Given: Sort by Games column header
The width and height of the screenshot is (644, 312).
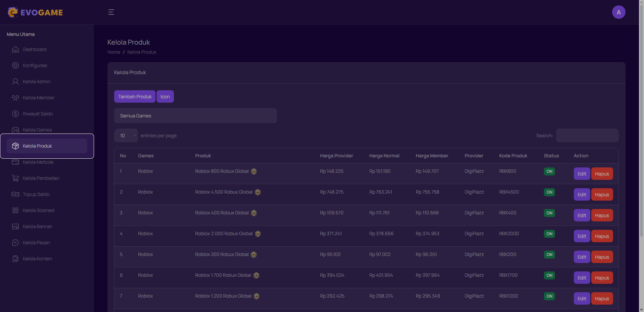Looking at the screenshot, I should click(x=146, y=156).
